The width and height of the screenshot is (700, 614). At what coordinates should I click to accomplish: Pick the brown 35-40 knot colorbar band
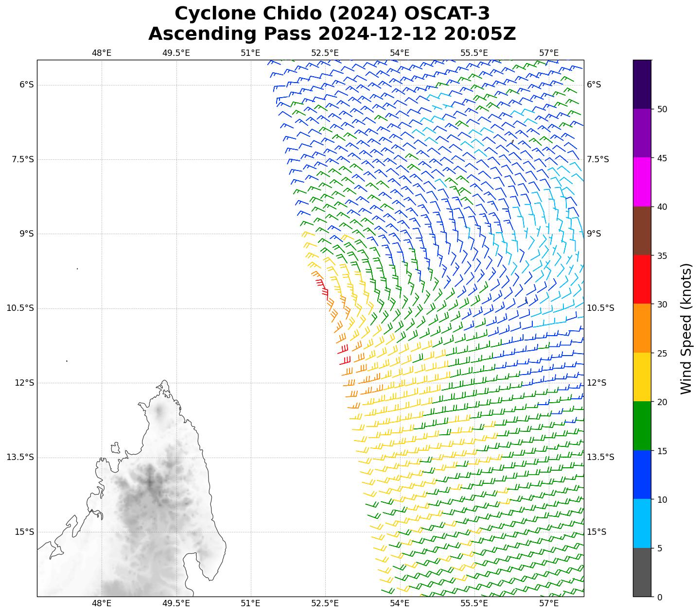click(x=642, y=231)
